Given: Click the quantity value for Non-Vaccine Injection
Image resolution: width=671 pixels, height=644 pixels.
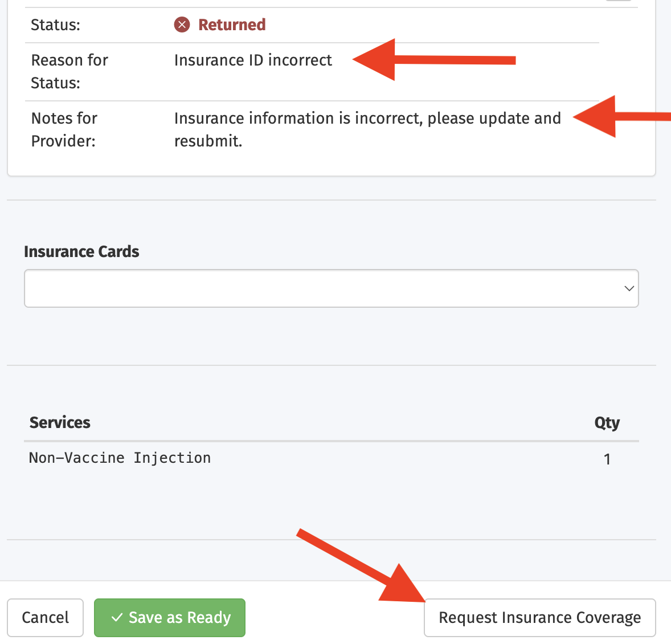Looking at the screenshot, I should [607, 459].
